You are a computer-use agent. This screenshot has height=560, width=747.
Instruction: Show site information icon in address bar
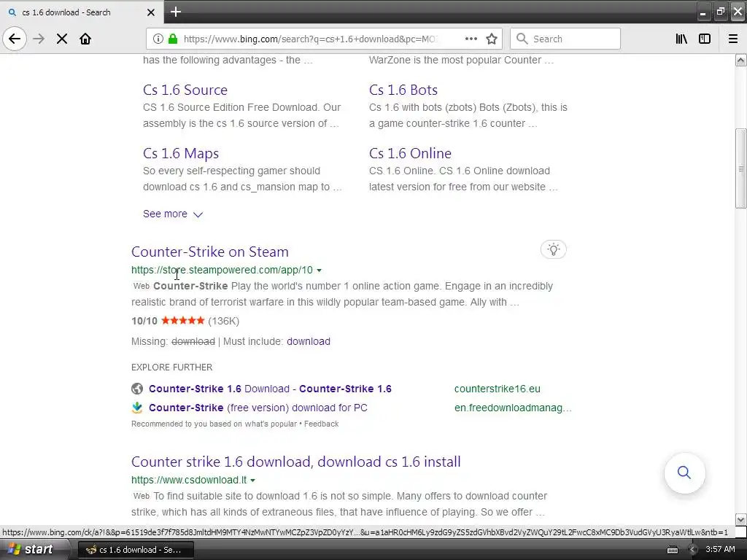point(158,39)
